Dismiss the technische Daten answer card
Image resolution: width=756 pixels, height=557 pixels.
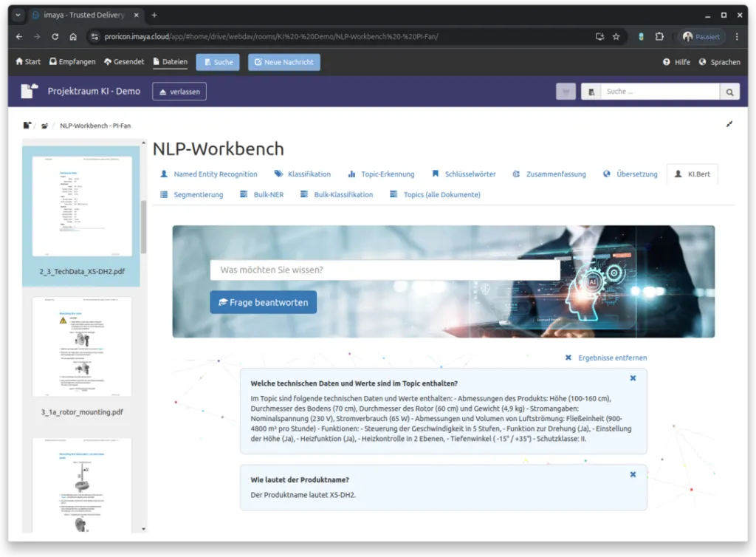[x=633, y=378]
